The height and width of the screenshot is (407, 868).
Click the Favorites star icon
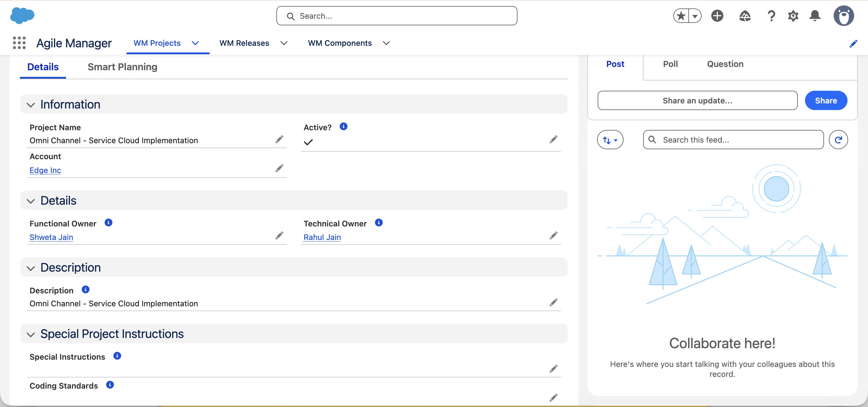pos(681,16)
